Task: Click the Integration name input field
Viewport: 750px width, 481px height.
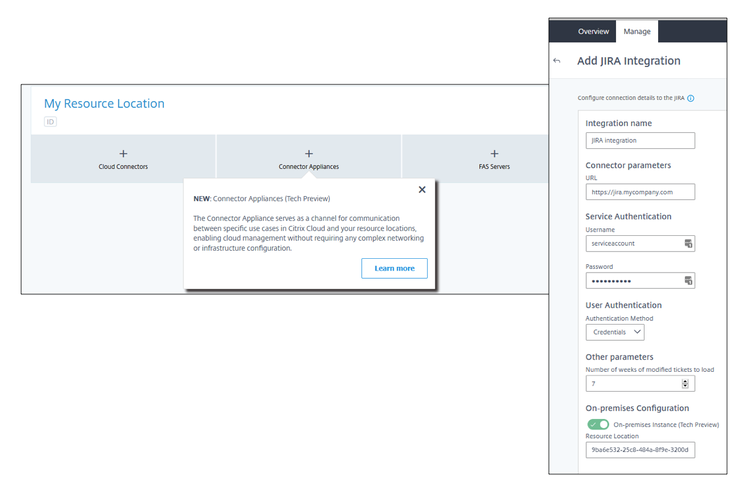Action: (640, 141)
